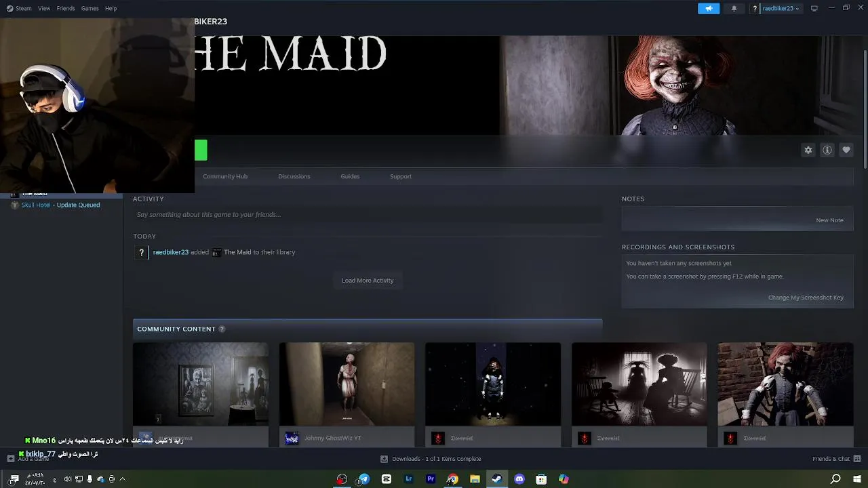Screen dimensions: 868x488
Task: Click Change My Screenshot Key
Action: point(806,298)
